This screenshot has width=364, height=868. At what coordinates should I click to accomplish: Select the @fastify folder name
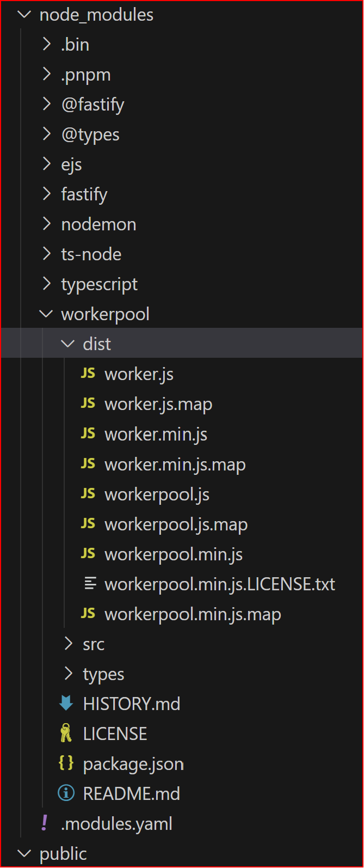click(92, 105)
